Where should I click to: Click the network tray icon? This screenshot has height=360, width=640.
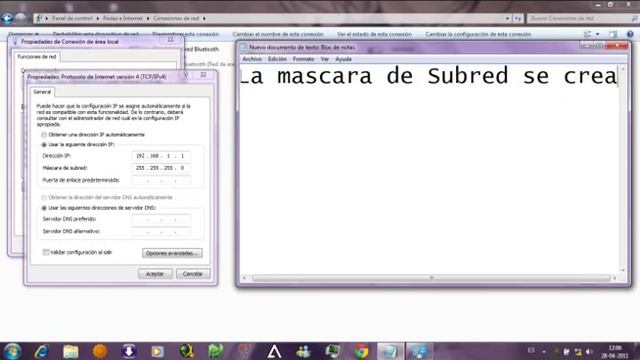(x=578, y=351)
